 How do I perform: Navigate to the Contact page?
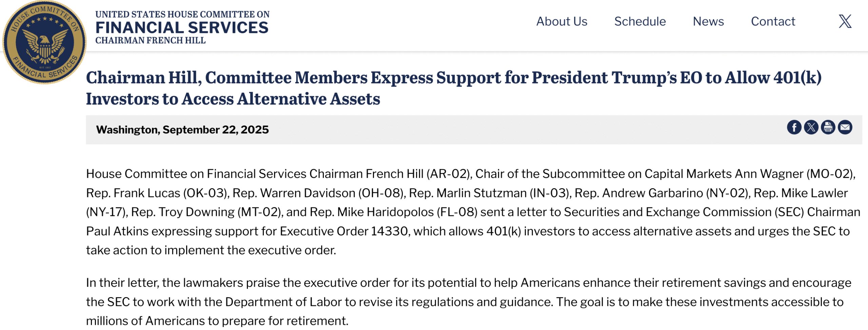[773, 21]
